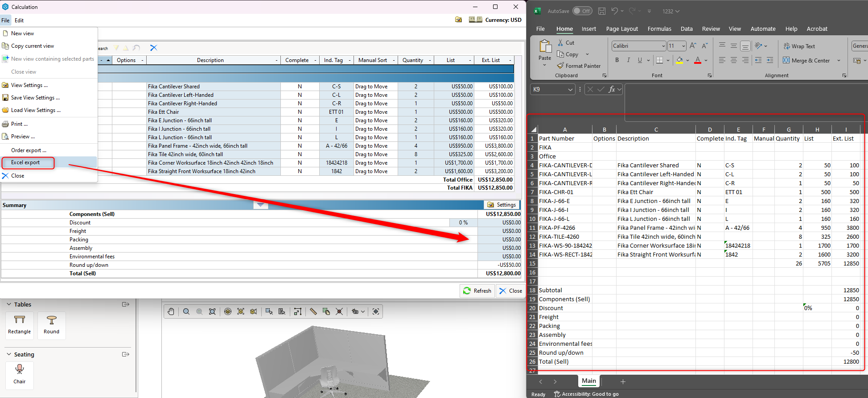868x398 pixels.
Task: Click the Save icon in Excel title bar
Action: tap(602, 11)
